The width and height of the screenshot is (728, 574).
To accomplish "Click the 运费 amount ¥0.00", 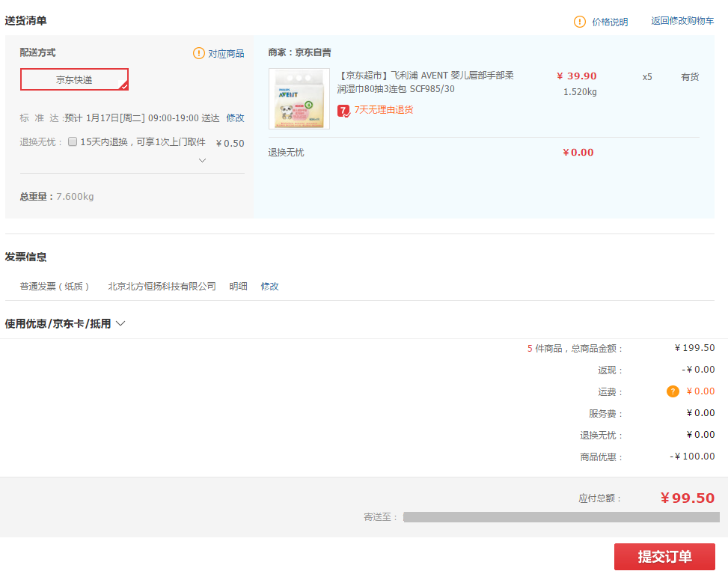I will 700,391.
